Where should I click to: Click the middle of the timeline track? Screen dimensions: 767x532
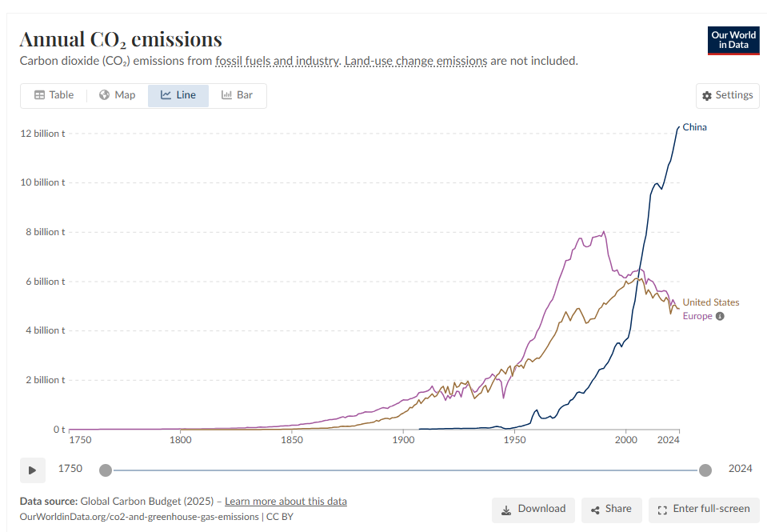click(405, 470)
